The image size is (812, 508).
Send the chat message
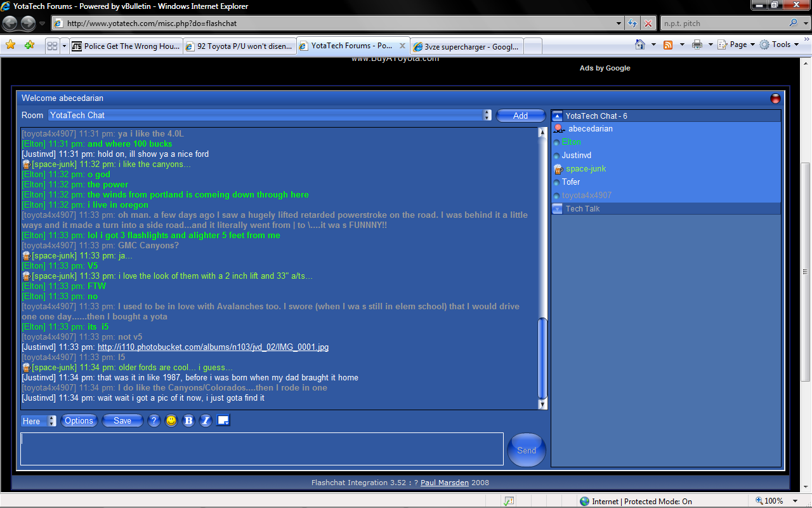(527, 450)
